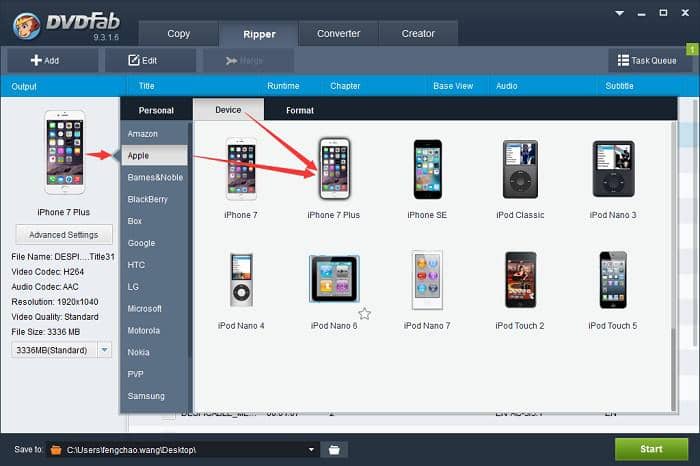The height and width of the screenshot is (466, 700).
Task: Switch to the Creator module tab
Action: 418,33
